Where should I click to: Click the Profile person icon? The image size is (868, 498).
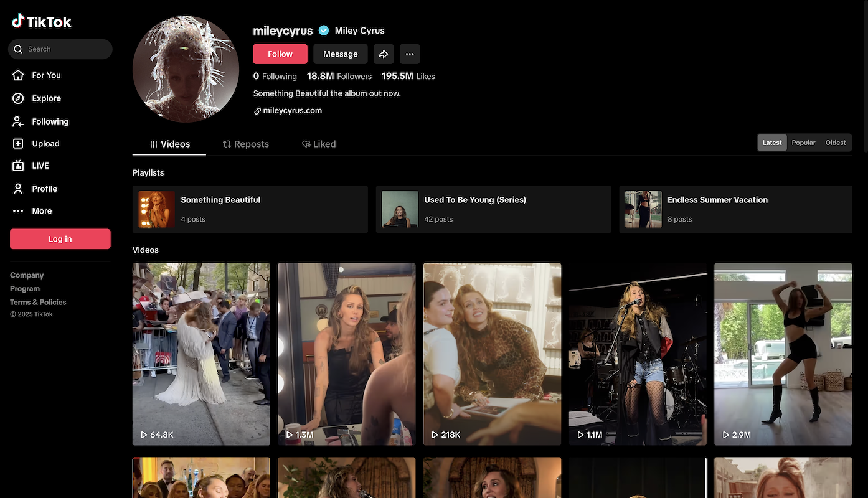point(19,189)
